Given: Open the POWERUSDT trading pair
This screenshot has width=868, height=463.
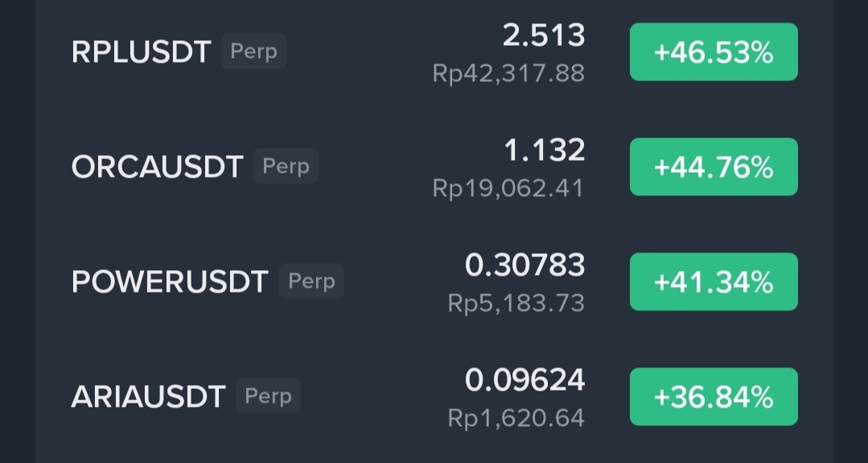Looking at the screenshot, I should click(170, 281).
